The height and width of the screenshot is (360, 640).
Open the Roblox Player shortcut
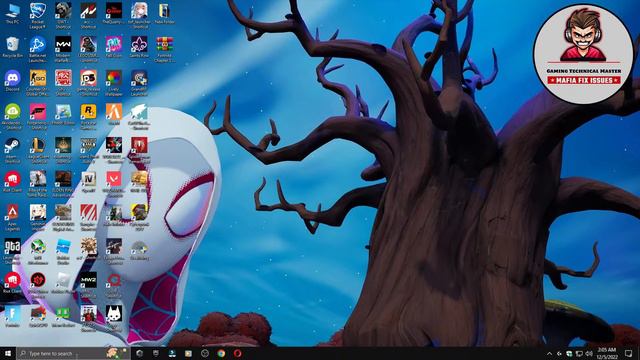coord(63,283)
